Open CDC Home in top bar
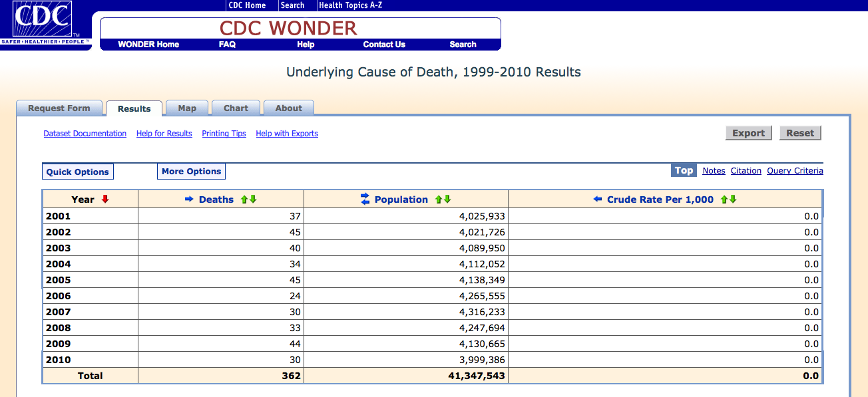The height and width of the screenshot is (397, 868). point(247,5)
